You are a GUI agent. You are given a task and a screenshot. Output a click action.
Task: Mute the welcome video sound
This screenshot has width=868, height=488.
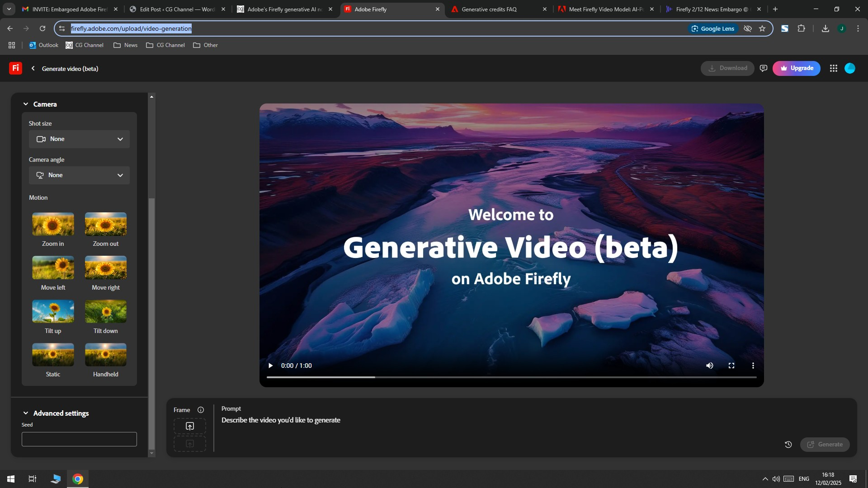710,366
